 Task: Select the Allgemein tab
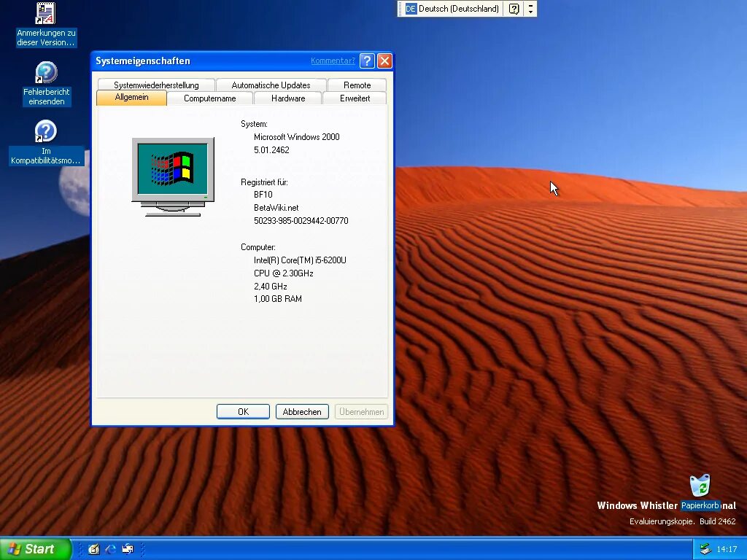click(x=131, y=97)
